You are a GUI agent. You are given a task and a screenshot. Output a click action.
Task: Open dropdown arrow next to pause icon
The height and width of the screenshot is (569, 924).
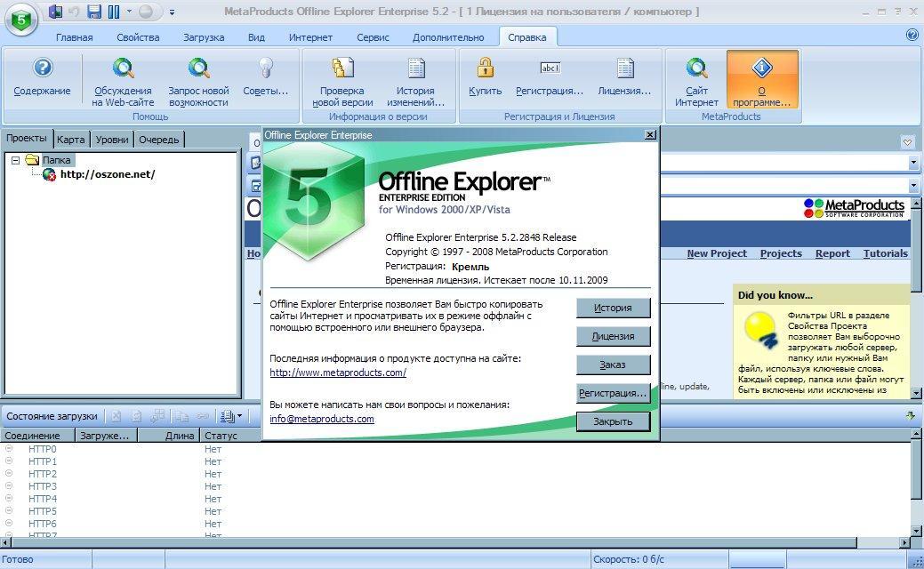pyautogui.click(x=129, y=12)
